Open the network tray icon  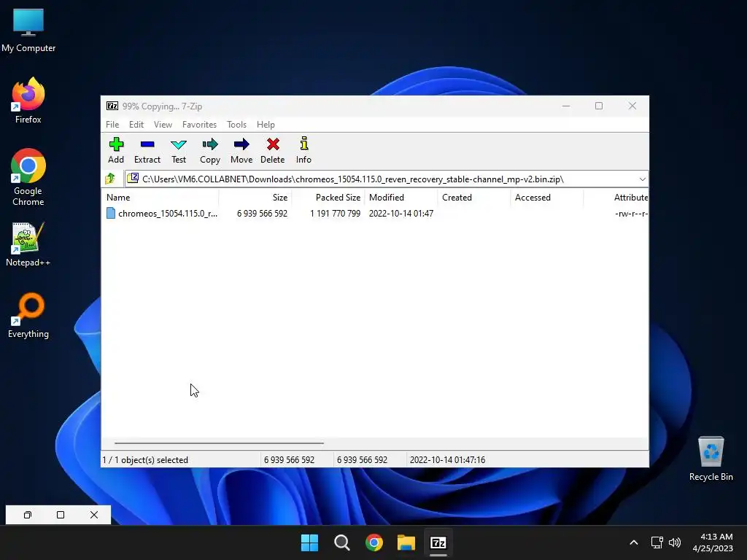(657, 542)
